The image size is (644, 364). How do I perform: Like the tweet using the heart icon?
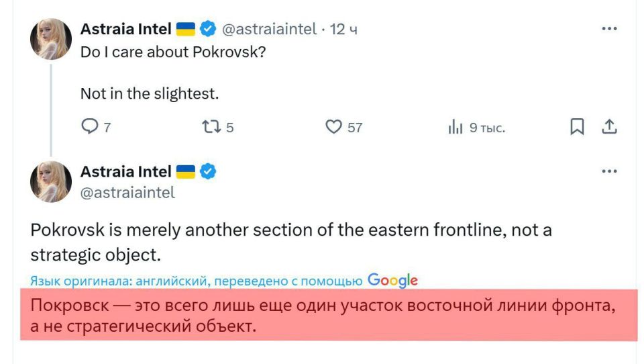pyautogui.click(x=333, y=127)
